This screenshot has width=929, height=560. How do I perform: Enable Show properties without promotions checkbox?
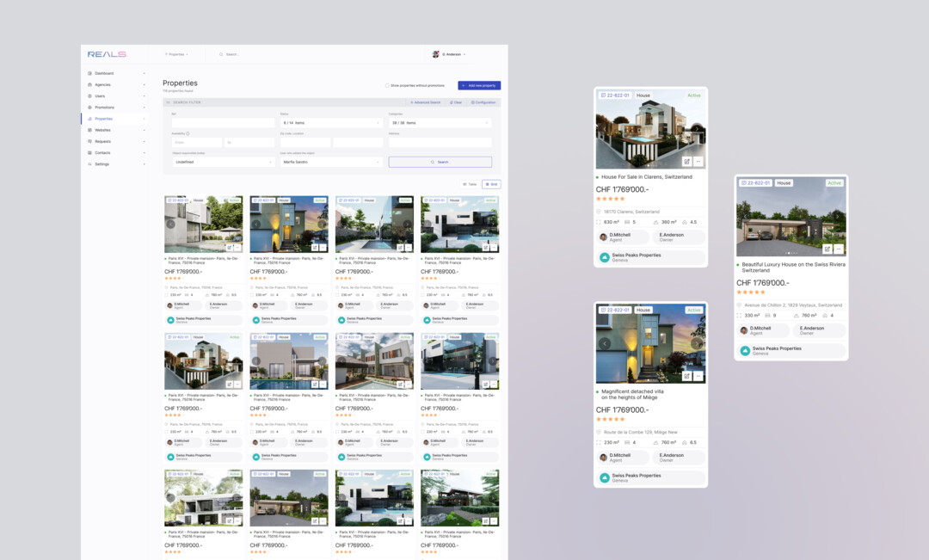[387, 85]
